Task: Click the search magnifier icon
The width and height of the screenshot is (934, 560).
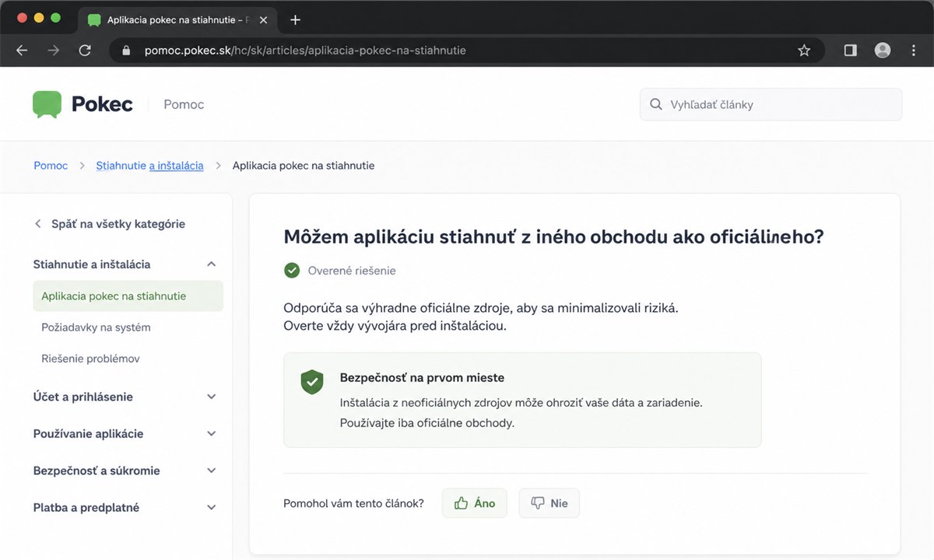Action: point(656,104)
